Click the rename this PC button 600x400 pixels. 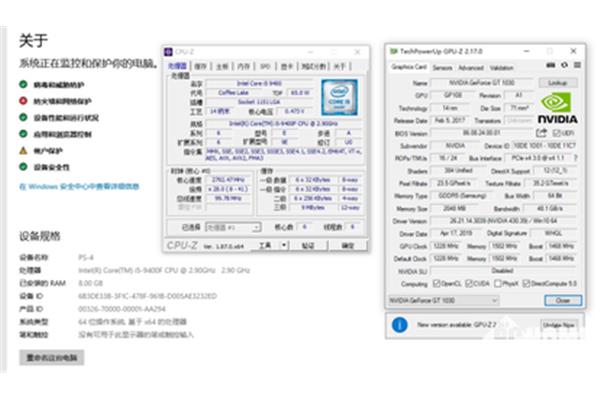coord(52,358)
